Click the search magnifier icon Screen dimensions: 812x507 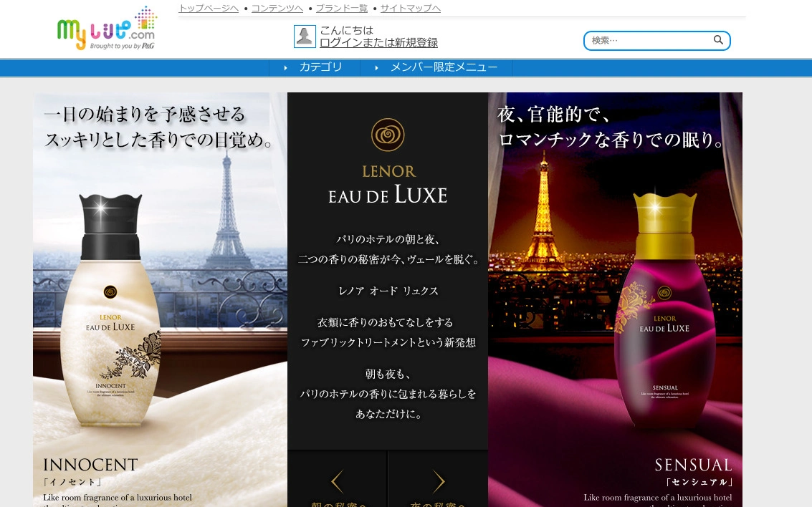718,40
